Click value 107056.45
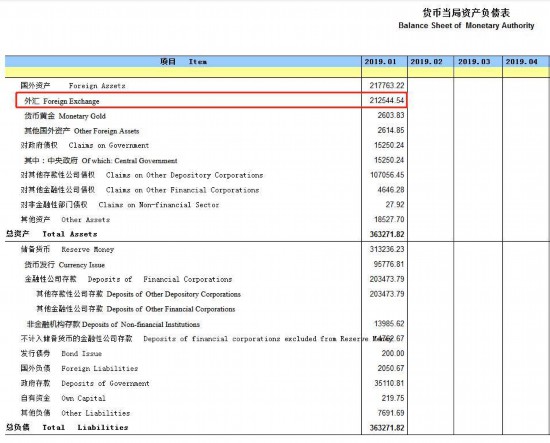 [x=387, y=175]
